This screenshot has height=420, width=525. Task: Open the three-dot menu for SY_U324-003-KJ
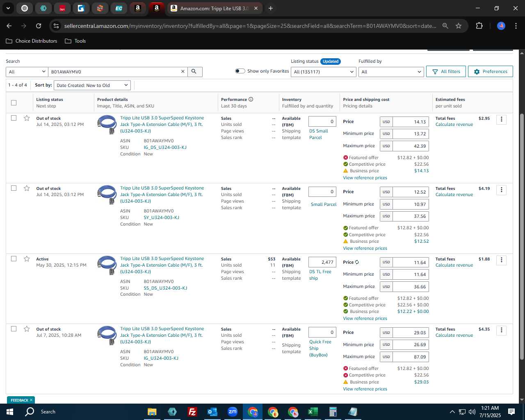501,190
